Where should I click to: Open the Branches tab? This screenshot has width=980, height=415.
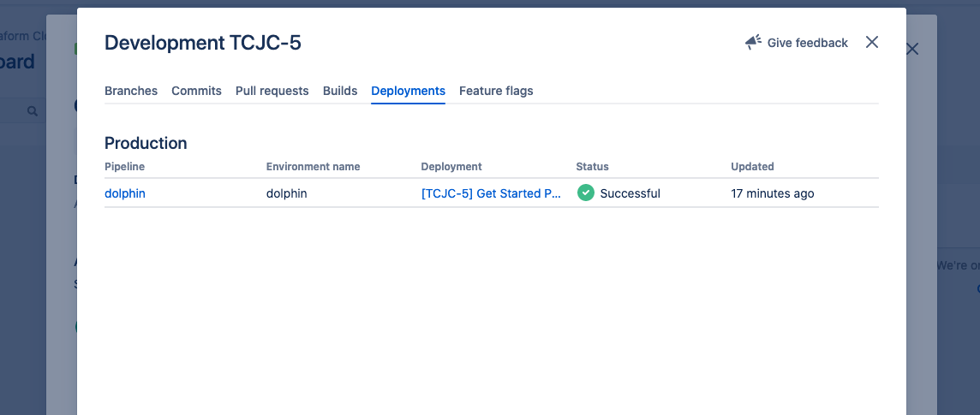pyautogui.click(x=130, y=91)
